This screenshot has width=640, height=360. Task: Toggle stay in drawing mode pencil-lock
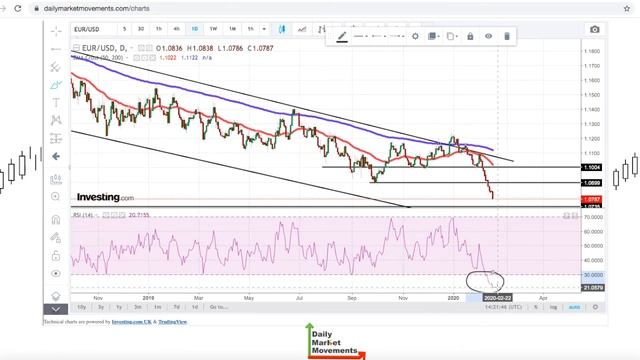[x=56, y=238]
